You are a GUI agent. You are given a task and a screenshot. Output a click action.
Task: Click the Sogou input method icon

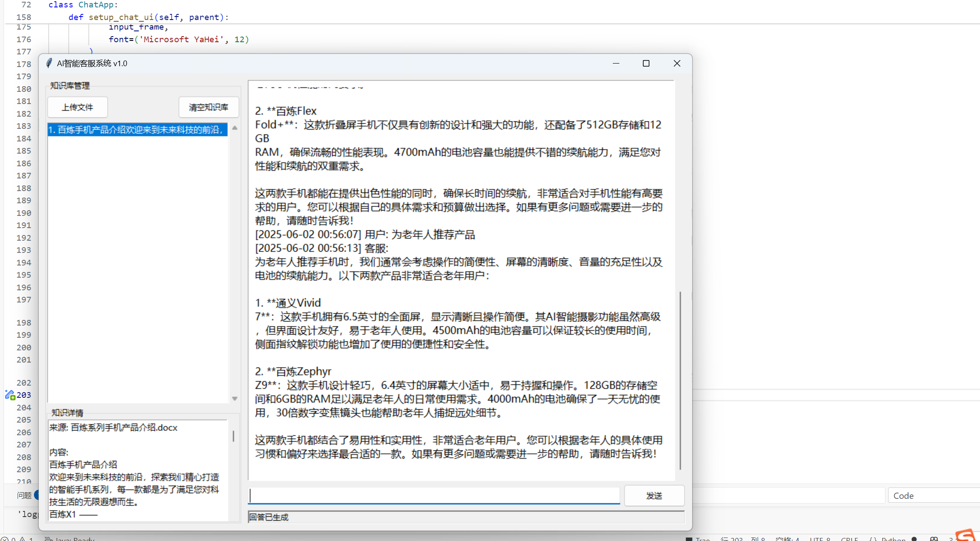(x=965, y=535)
